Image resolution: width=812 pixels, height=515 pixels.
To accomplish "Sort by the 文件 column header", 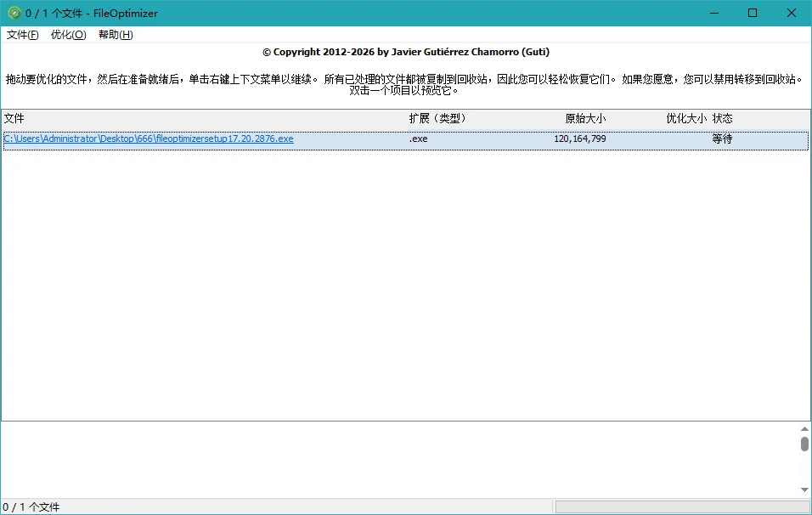I will [14, 119].
